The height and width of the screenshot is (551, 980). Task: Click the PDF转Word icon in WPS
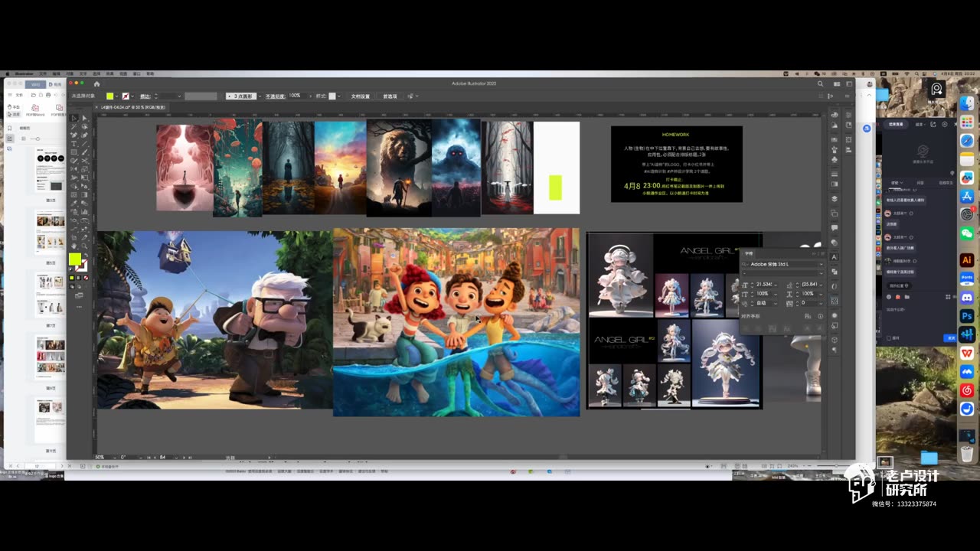36,110
